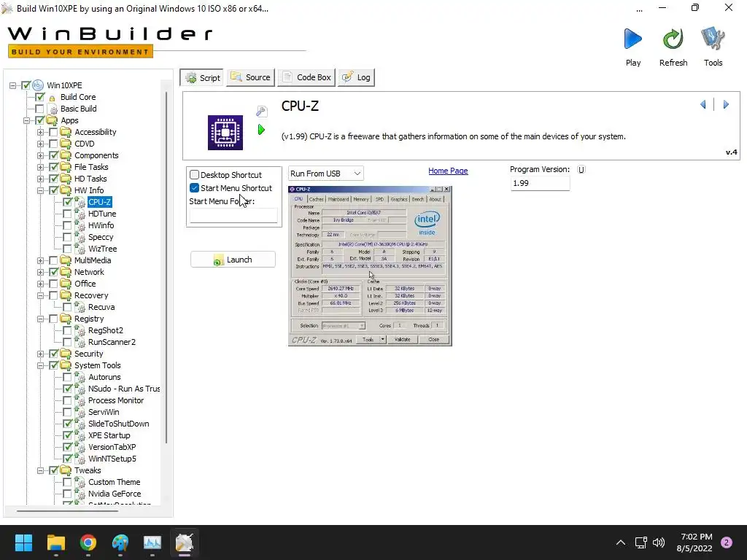This screenshot has height=560, width=747.
Task: Click the CPU-Z preview screenshot
Action: [x=370, y=265]
